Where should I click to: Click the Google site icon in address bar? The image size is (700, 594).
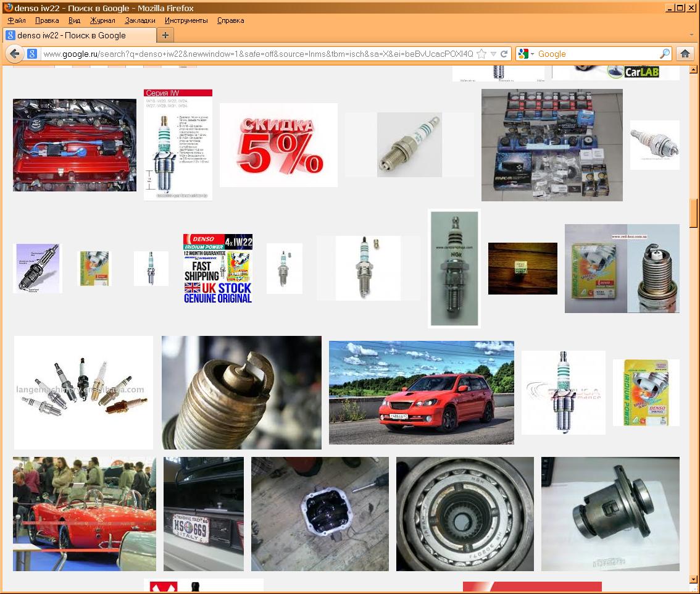point(33,54)
